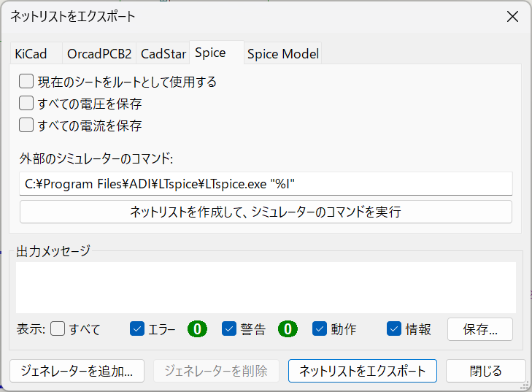Viewport: 532px width, 392px height.
Task: Click the Spice tab
Action: 217,53
